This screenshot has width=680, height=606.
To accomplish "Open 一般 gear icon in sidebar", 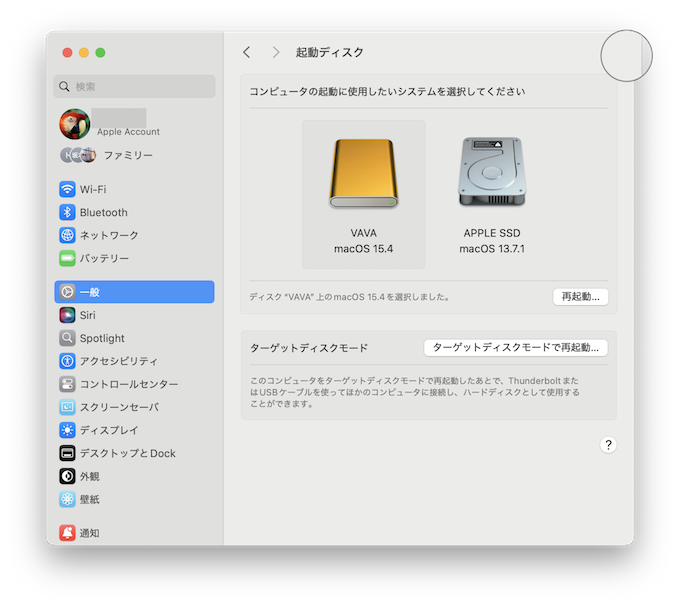I will (x=67, y=292).
